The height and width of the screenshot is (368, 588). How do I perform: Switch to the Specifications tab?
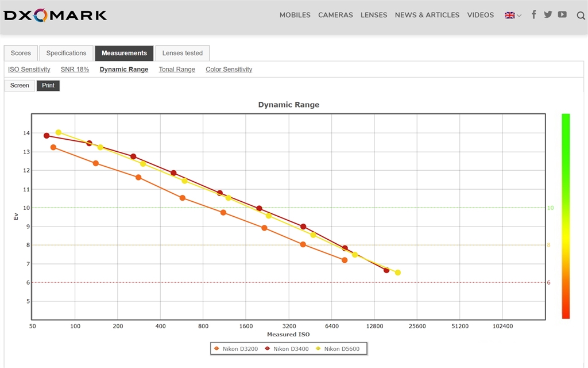coord(67,53)
